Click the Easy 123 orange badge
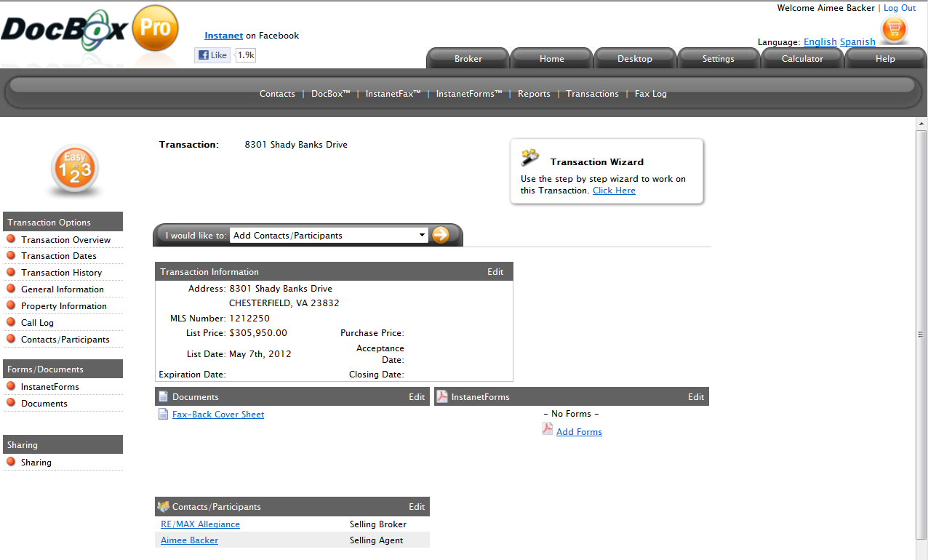This screenshot has height=560, width=928. click(75, 170)
